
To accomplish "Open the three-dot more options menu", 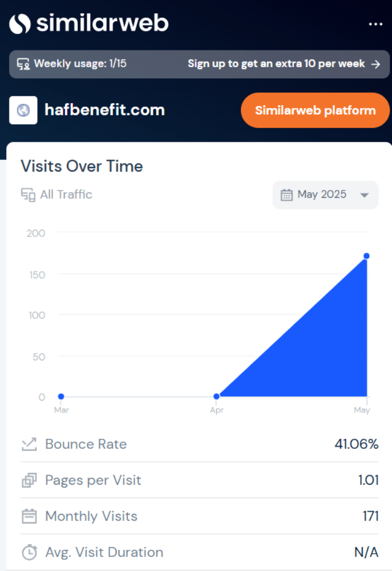I will coord(375,24).
